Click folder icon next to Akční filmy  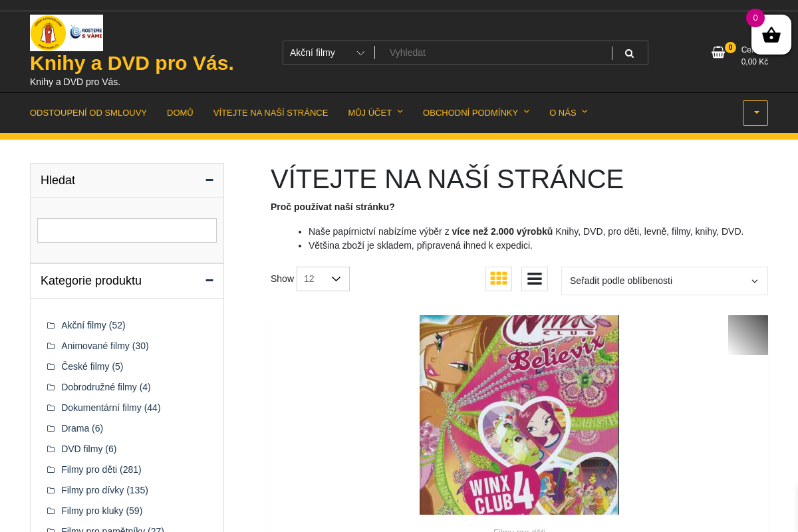pyautogui.click(x=51, y=325)
